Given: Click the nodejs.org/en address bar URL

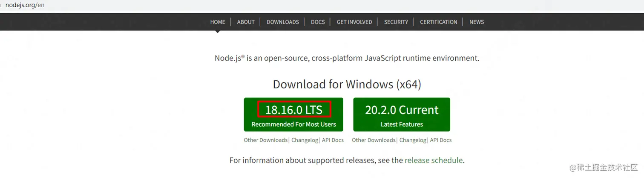Looking at the screenshot, I should [25, 5].
